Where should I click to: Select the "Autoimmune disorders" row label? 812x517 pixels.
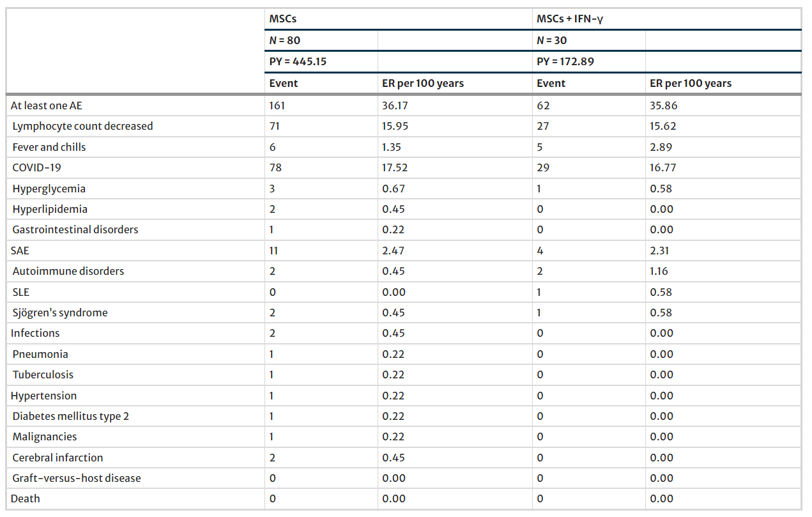[x=68, y=271]
